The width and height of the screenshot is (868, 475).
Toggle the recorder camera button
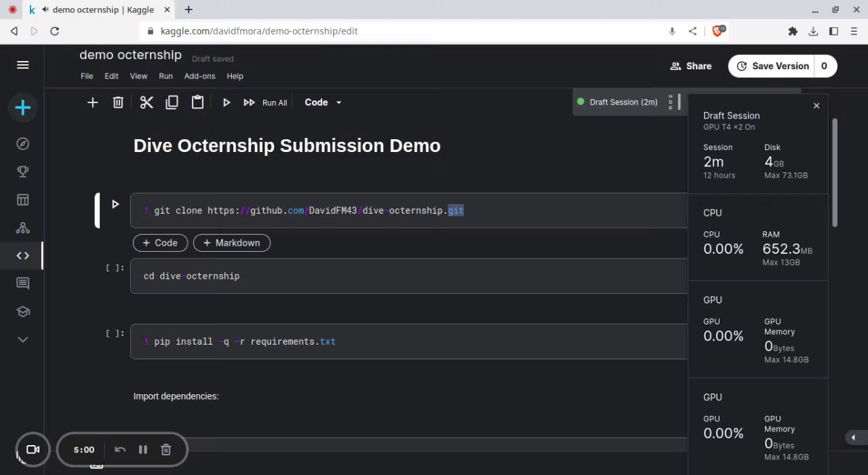(x=33, y=449)
